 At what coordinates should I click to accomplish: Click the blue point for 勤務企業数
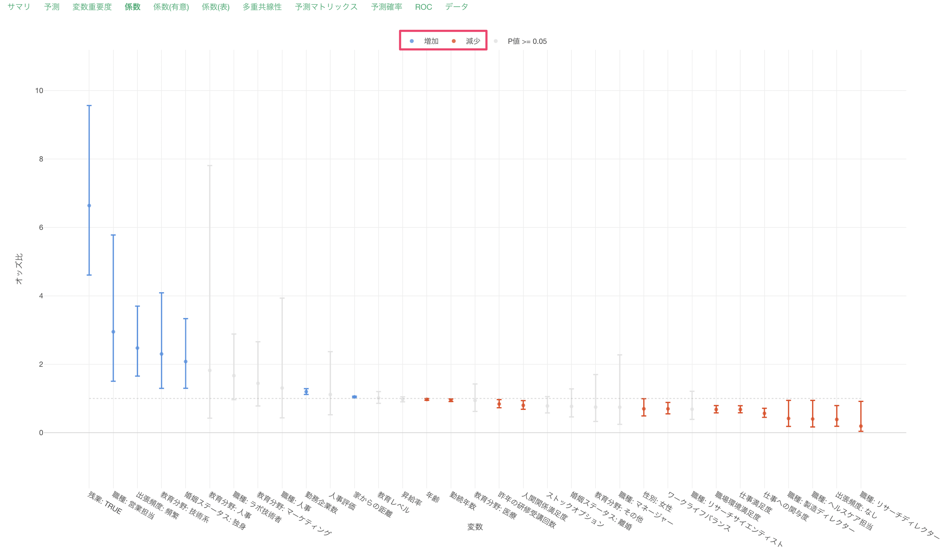click(306, 392)
